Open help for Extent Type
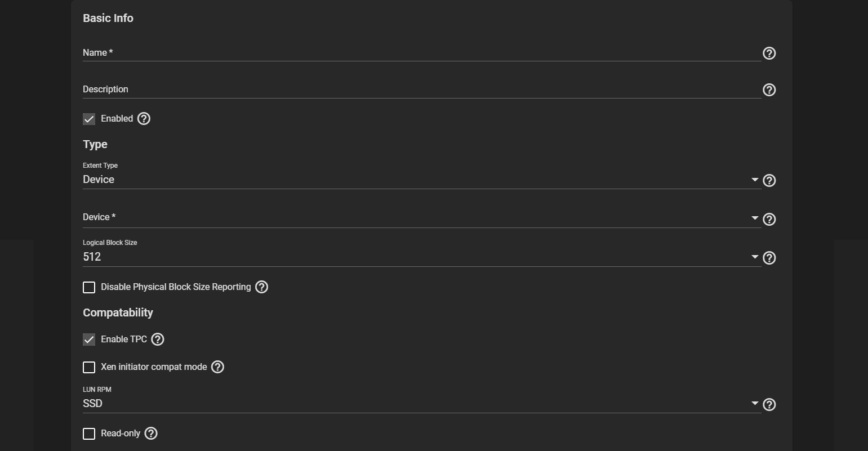868x451 pixels. [x=769, y=181]
